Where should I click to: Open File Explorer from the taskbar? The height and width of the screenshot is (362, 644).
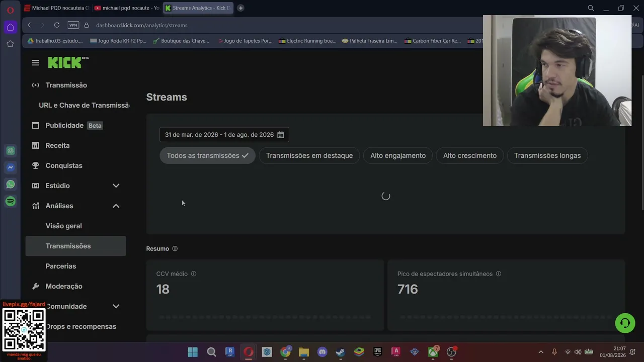coord(303,352)
